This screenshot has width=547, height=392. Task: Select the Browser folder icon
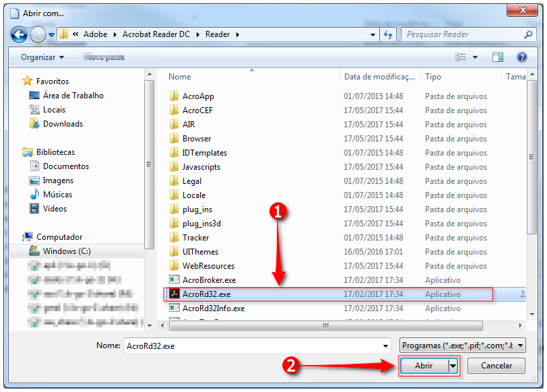(x=174, y=139)
